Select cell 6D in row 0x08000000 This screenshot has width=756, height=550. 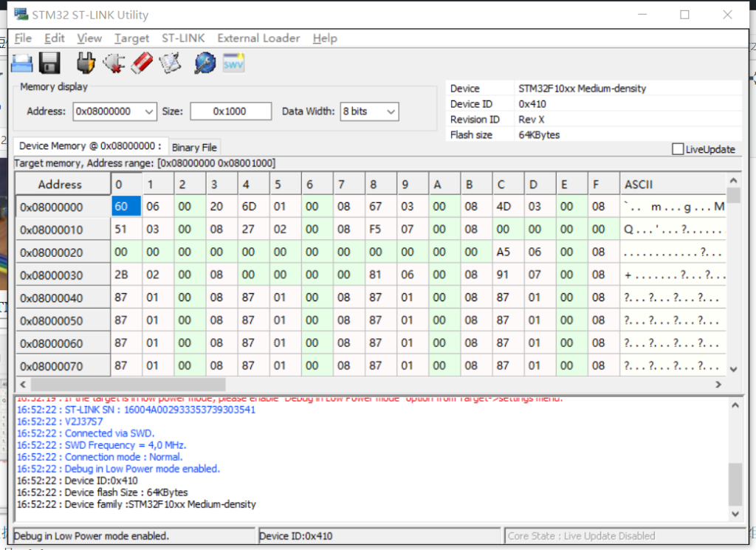(x=254, y=206)
